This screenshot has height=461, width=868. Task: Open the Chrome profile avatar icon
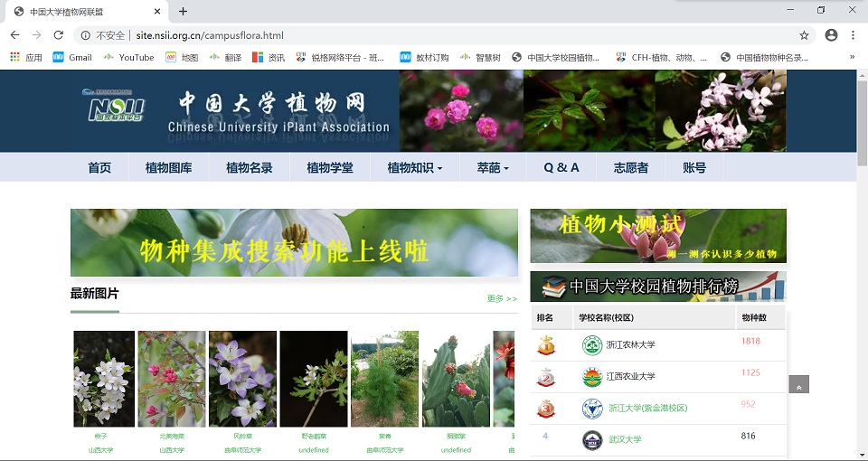point(831,35)
